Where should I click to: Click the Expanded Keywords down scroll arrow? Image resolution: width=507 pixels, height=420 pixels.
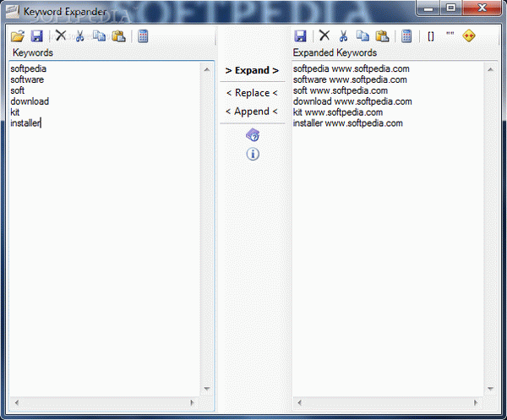(490, 389)
